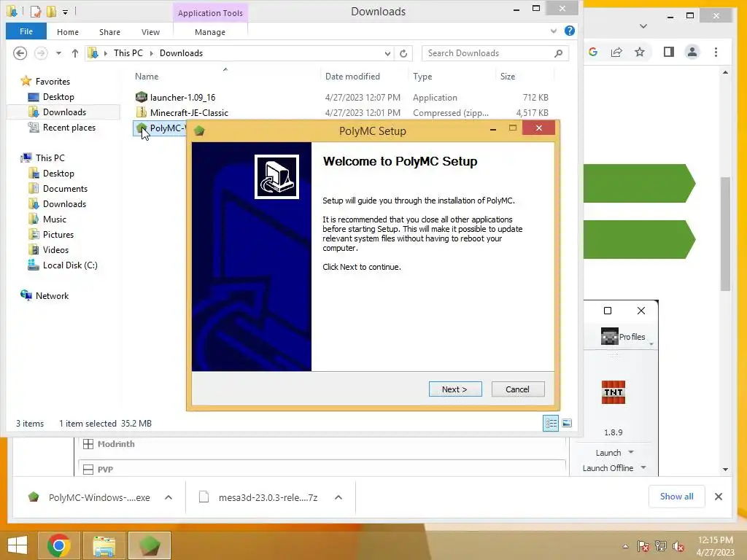Switch to the Share ribbon tab

click(x=109, y=32)
